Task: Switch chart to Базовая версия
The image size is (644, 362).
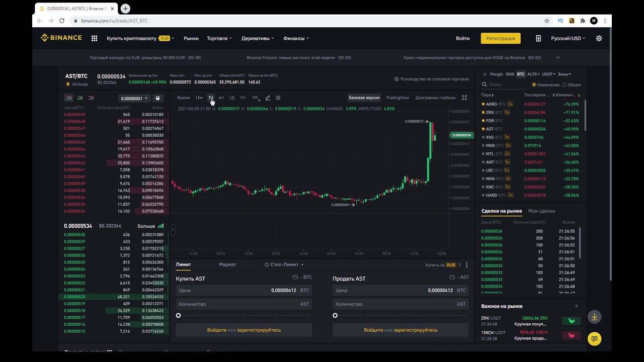Action: click(364, 98)
